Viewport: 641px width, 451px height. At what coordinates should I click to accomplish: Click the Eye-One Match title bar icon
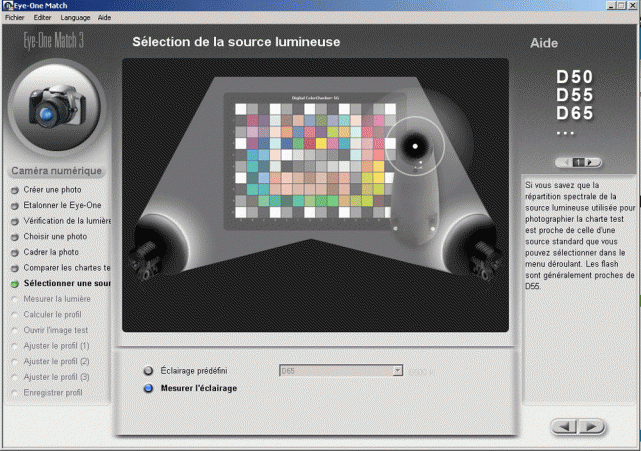[7, 5]
